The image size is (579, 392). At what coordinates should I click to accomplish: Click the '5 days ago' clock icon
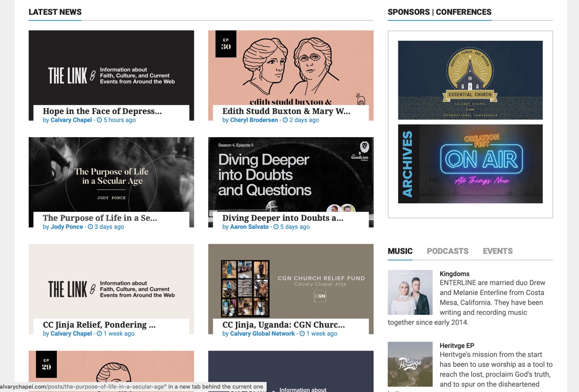(276, 227)
